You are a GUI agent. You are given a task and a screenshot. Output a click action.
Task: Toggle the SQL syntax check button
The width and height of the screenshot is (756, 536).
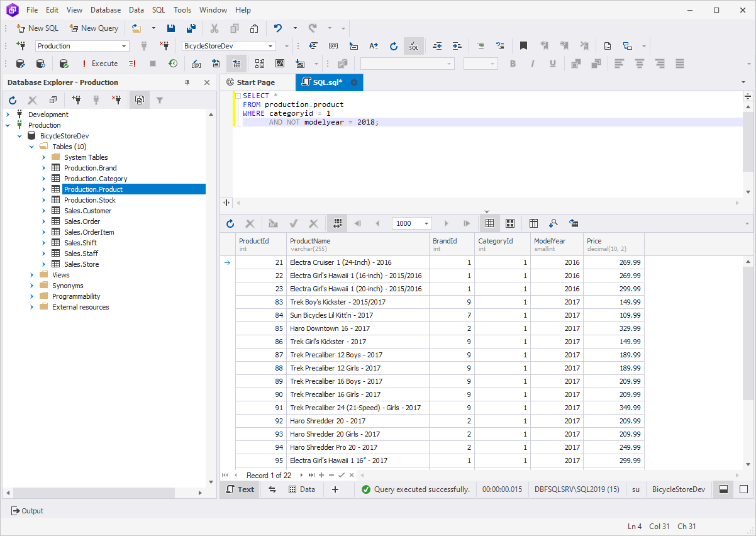point(413,46)
